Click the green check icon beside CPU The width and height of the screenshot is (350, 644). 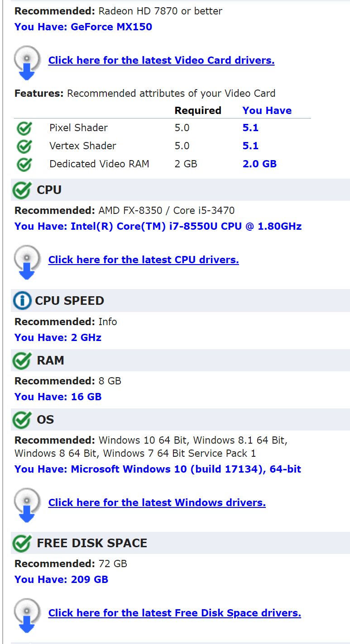[21, 190]
